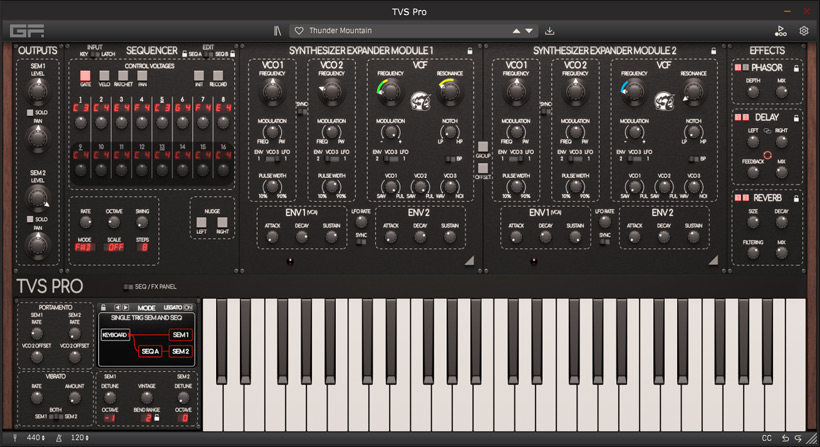Select next preset with down arrow
This screenshot has height=447, width=820.
[x=529, y=31]
